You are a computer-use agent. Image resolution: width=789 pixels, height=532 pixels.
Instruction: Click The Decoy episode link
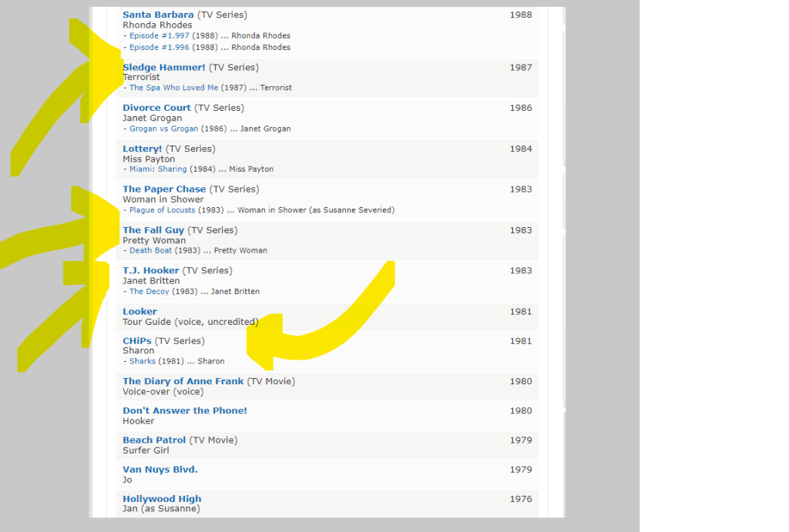point(147,292)
